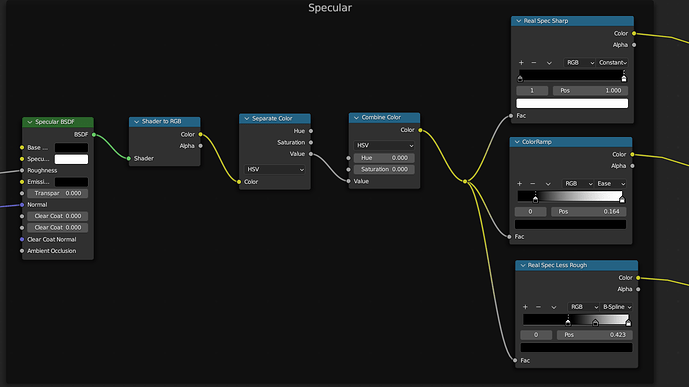Select right stop marker on ColorRamp gradient
The width and height of the screenshot is (689, 387).
[622, 199]
